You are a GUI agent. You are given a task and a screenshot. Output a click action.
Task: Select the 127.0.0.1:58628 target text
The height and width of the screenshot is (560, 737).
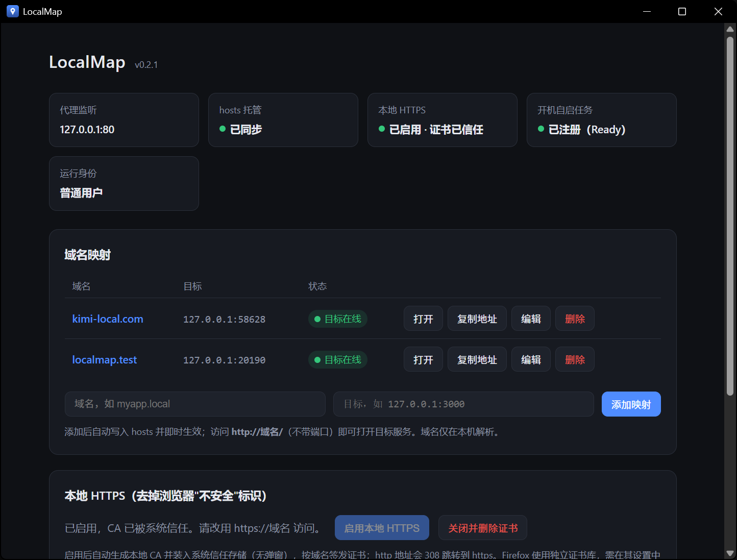tap(224, 319)
